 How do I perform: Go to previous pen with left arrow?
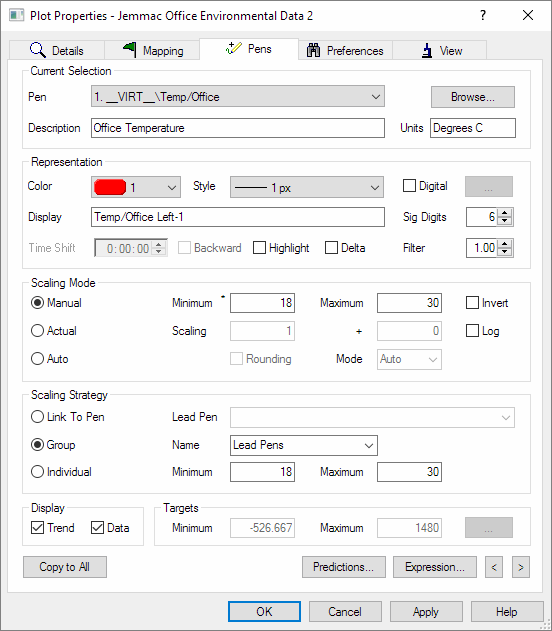point(494,567)
